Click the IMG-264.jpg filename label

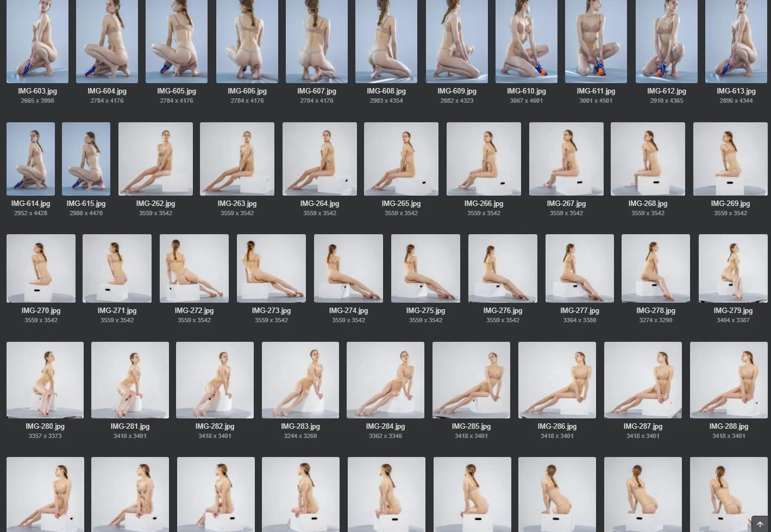pos(319,204)
